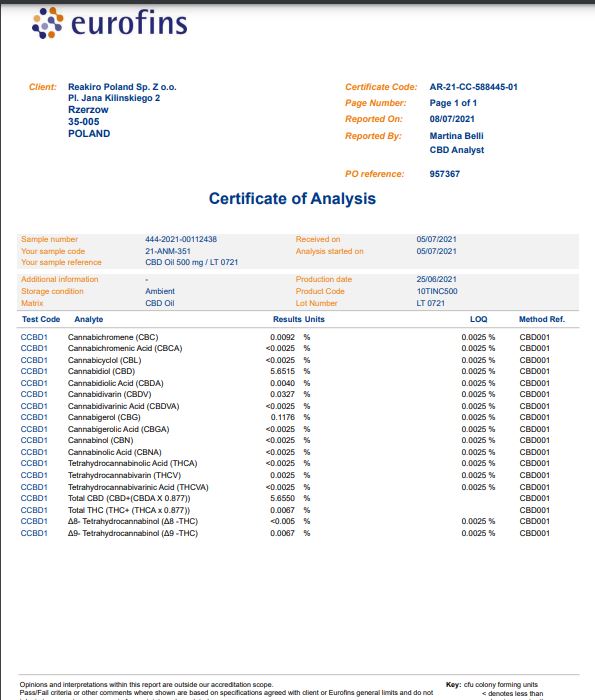Click the 'Key:' legend label
595x700 pixels.
454,684
